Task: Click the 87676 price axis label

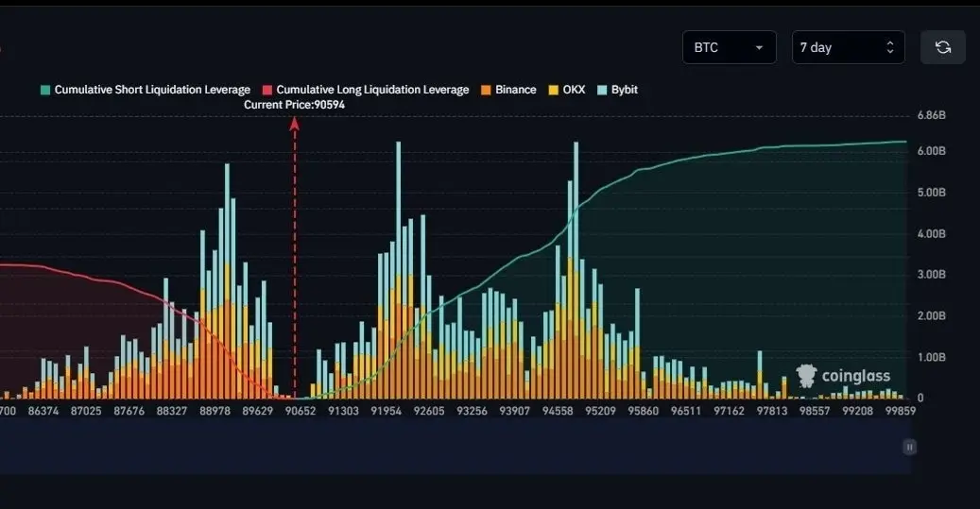Action: point(129,411)
